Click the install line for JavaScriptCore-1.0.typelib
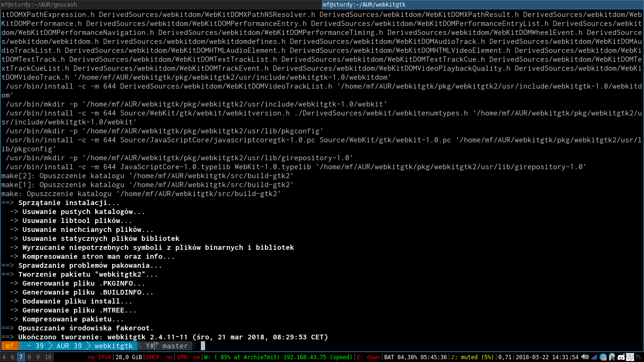The image size is (644, 362). click(x=296, y=167)
